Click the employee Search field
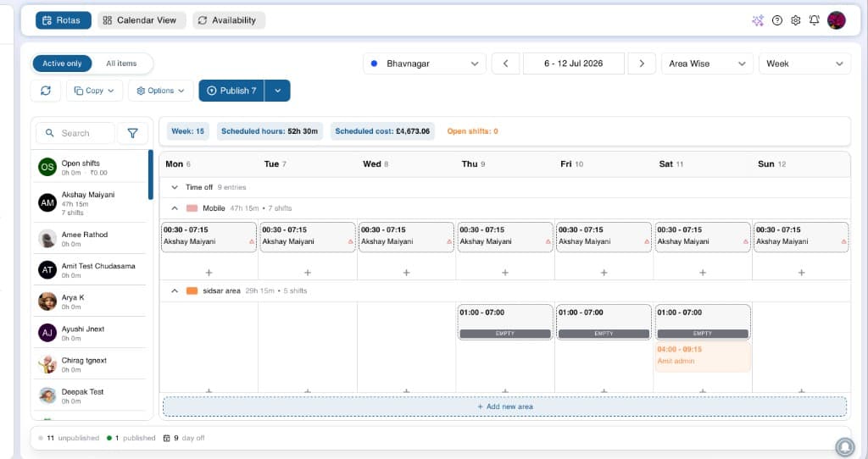The image size is (868, 459). pyautogui.click(x=75, y=133)
